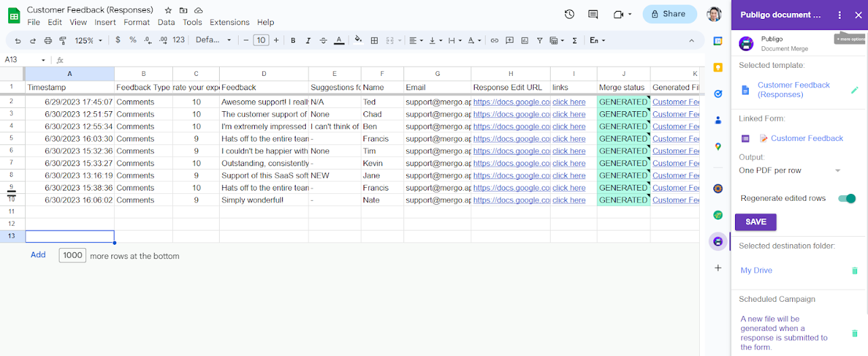The image size is (868, 356).
Task: Star the Customer Feedback document
Action: point(168,10)
